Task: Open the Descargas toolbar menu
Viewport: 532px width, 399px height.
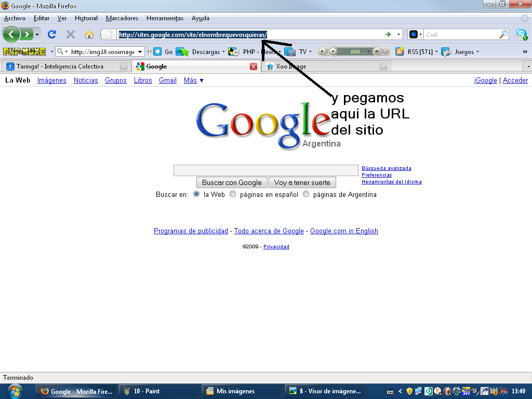Action: 208,51
